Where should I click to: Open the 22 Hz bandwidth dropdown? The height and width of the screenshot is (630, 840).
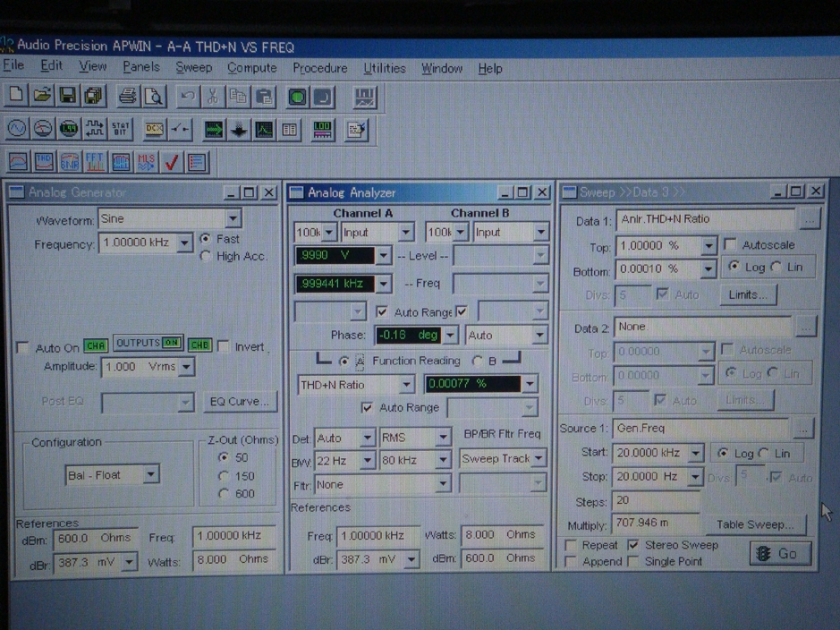point(367,460)
